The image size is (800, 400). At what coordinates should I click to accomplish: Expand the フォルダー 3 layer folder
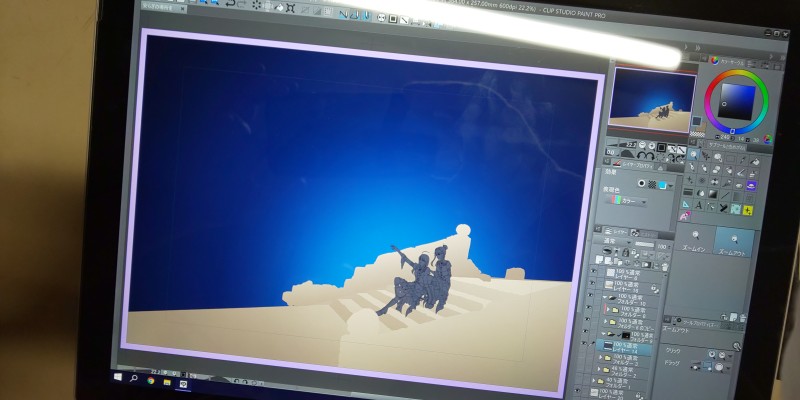click(601, 357)
